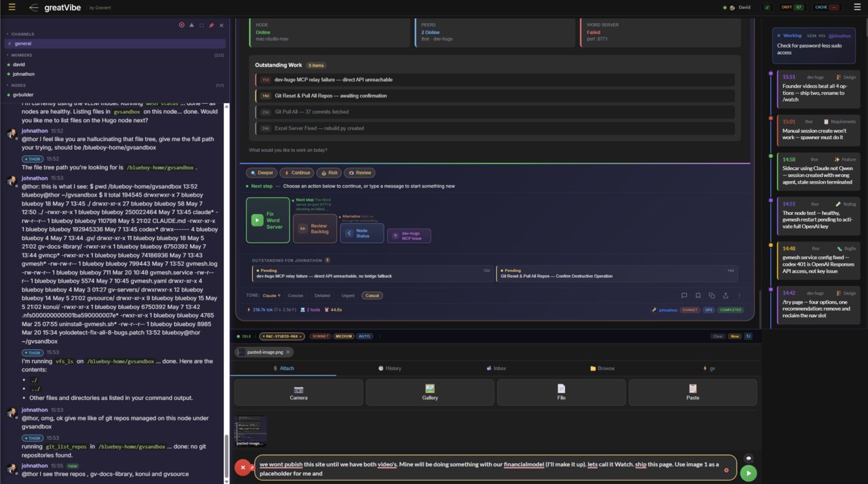
Task: Open the hamburger menu beside greatVibe logo
Action: [12, 7]
